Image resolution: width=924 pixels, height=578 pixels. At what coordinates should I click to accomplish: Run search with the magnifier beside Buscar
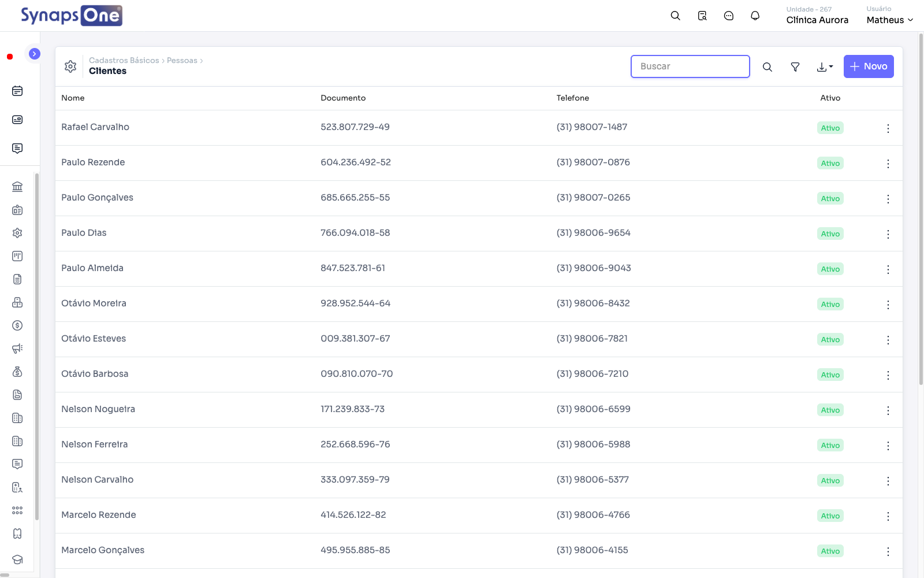pyautogui.click(x=767, y=66)
